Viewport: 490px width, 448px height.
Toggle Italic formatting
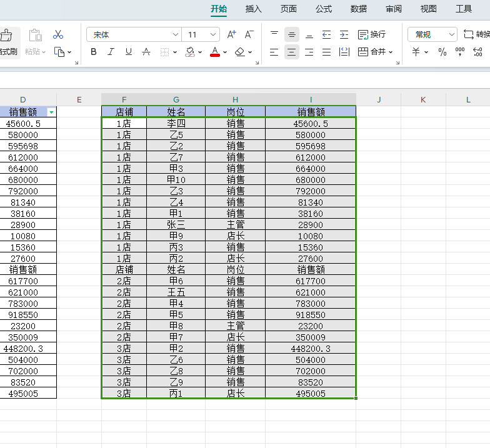[111, 52]
